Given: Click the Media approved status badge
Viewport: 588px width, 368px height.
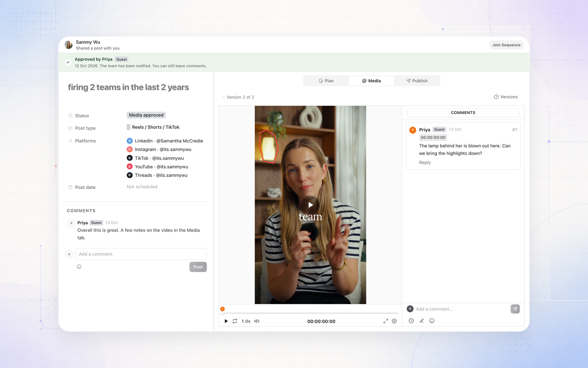Looking at the screenshot, I should [146, 115].
